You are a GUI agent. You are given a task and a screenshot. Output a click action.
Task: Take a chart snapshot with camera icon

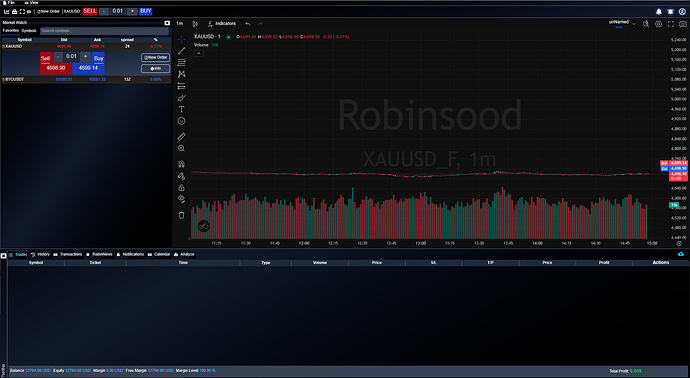[x=683, y=24]
